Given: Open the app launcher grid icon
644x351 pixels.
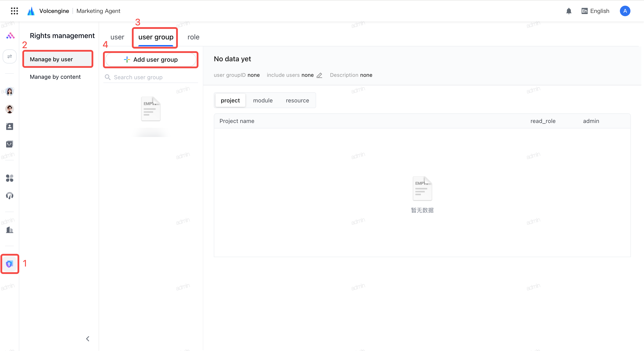Looking at the screenshot, I should 14,11.
